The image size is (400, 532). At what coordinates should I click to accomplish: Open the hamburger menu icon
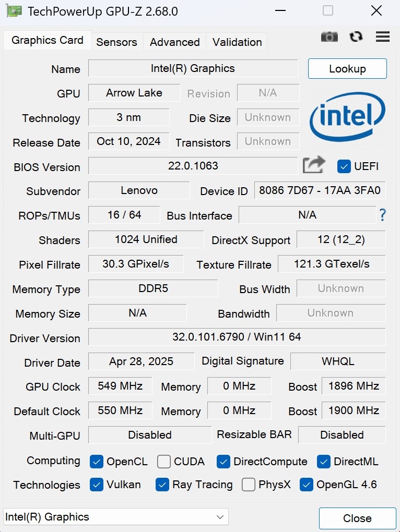[x=383, y=37]
